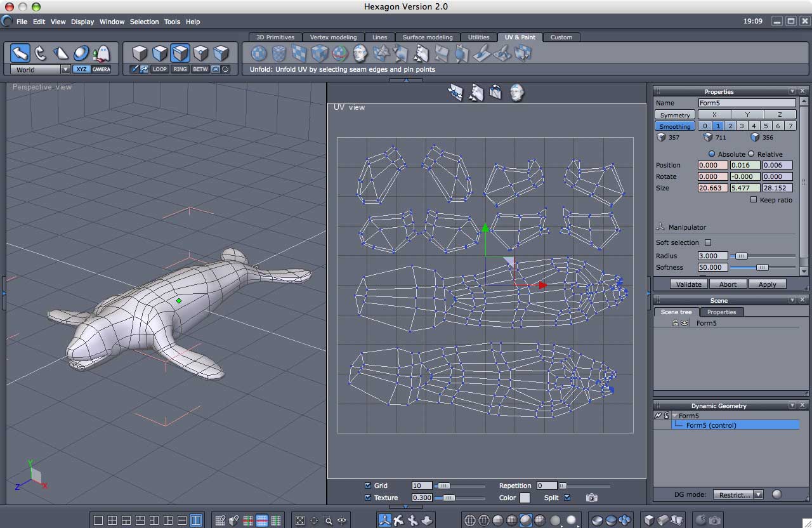Viewport: 812px width, 528px height.
Task: Click the lock icon next to Form5
Action: 676,323
